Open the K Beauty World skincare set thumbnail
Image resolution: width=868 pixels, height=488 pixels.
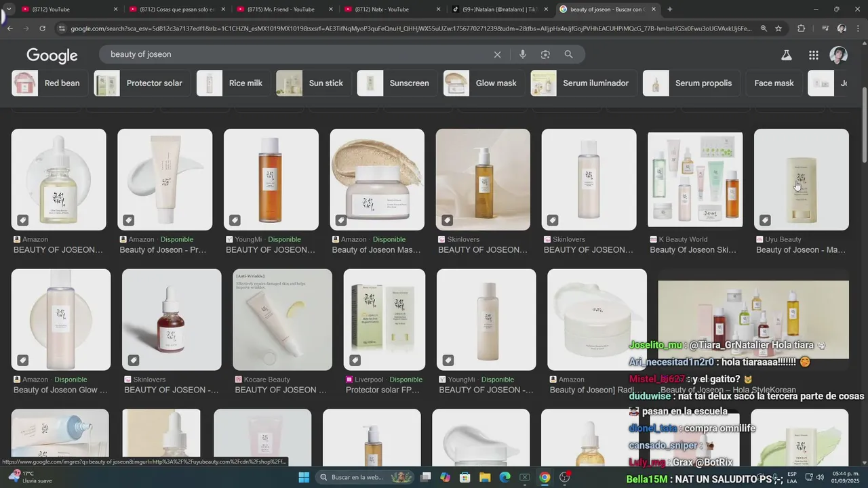point(695,180)
